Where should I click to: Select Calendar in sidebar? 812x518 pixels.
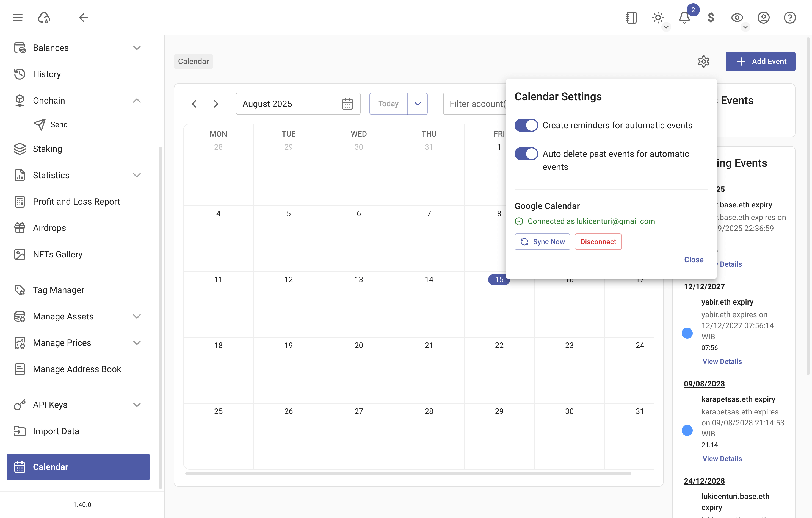click(78, 467)
